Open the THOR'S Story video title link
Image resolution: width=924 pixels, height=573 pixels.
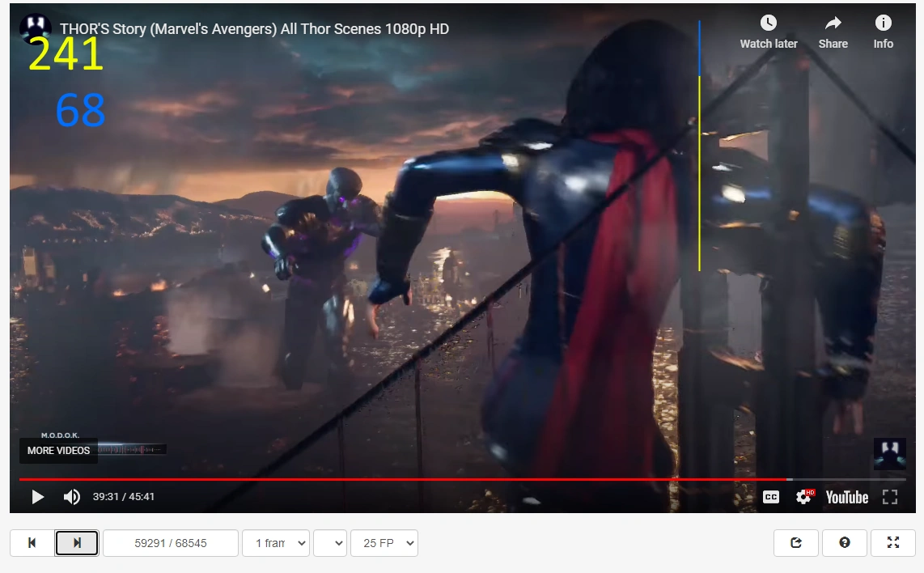254,29
